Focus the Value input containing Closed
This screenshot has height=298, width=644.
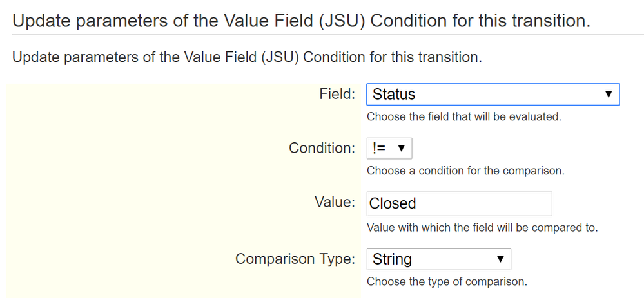click(459, 203)
